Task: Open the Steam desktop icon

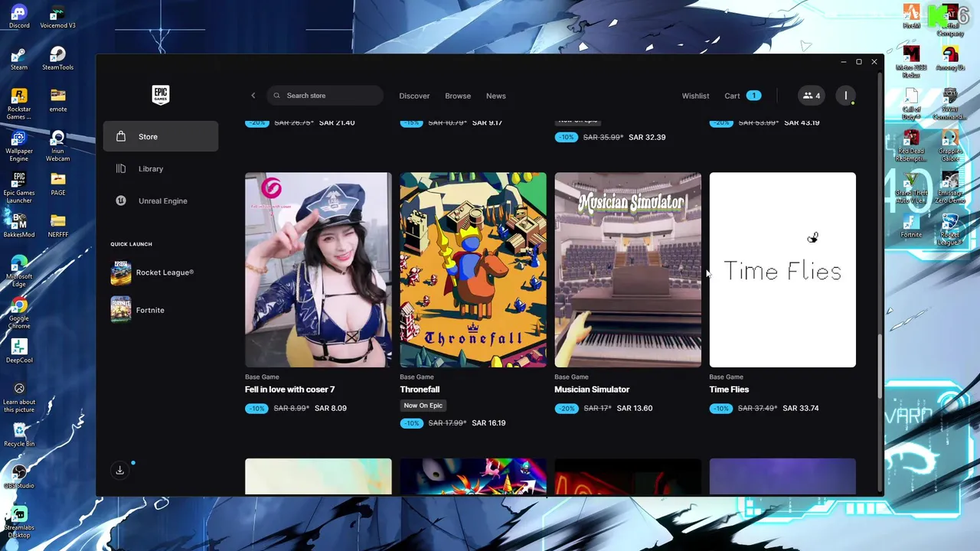Action: [x=19, y=59]
